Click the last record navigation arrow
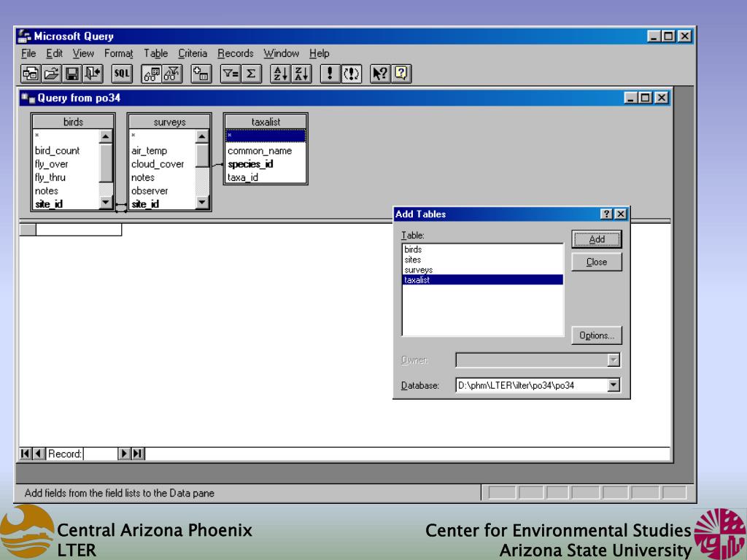 pyautogui.click(x=138, y=454)
